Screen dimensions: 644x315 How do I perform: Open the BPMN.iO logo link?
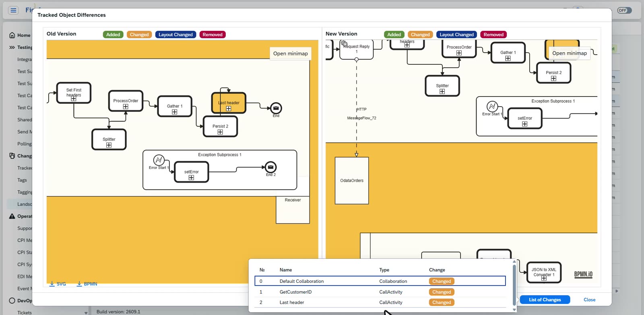[x=583, y=274]
